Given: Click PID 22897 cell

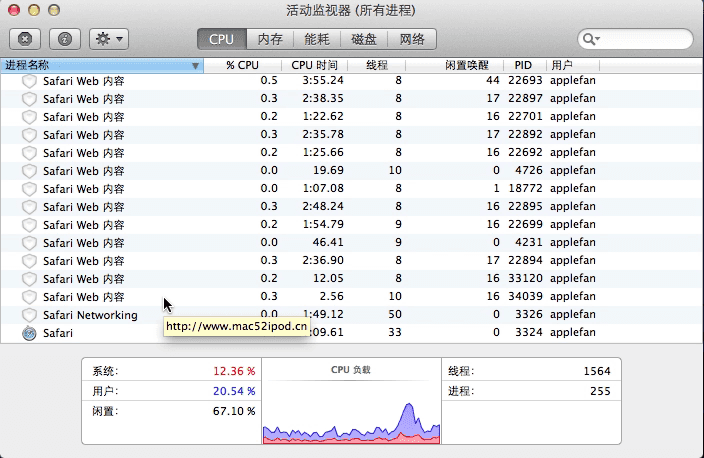Looking at the screenshot, I should click(525, 98).
